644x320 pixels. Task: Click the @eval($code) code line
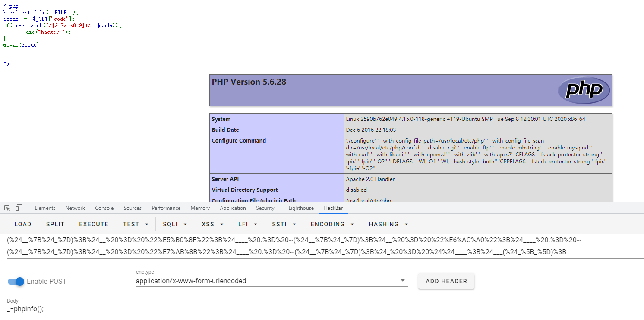pyautogui.click(x=23, y=44)
